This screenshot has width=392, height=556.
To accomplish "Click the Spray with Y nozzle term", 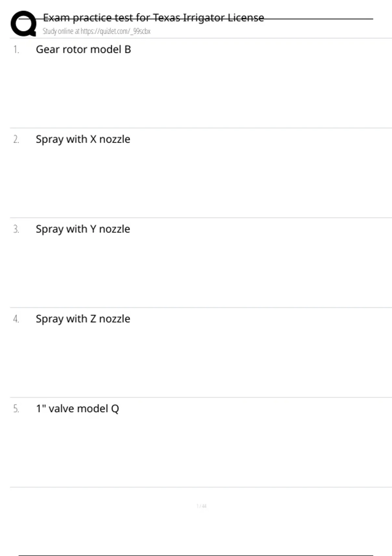I will pyautogui.click(x=83, y=229).
